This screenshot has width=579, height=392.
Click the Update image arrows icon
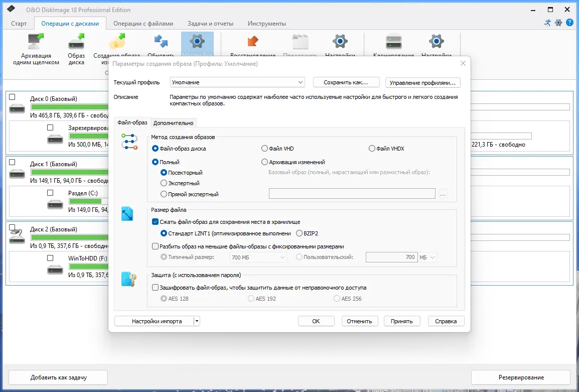(x=161, y=41)
